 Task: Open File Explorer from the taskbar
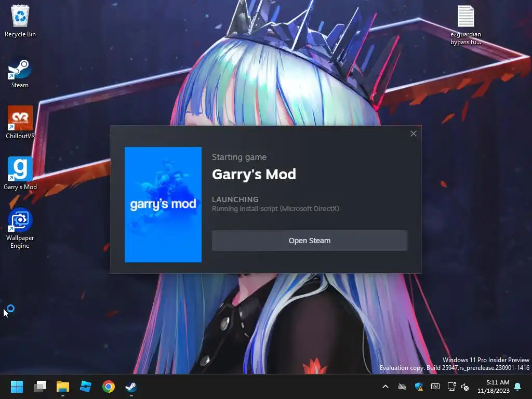pyautogui.click(x=63, y=387)
